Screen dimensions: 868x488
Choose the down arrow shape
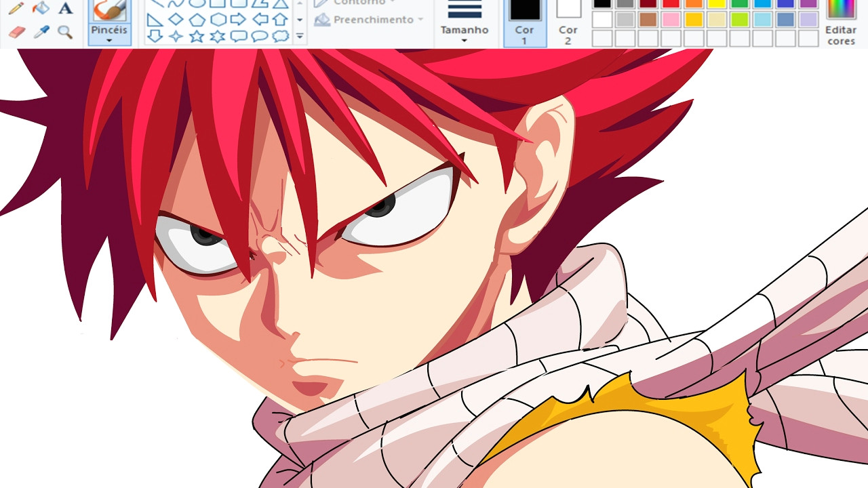pyautogui.click(x=155, y=36)
